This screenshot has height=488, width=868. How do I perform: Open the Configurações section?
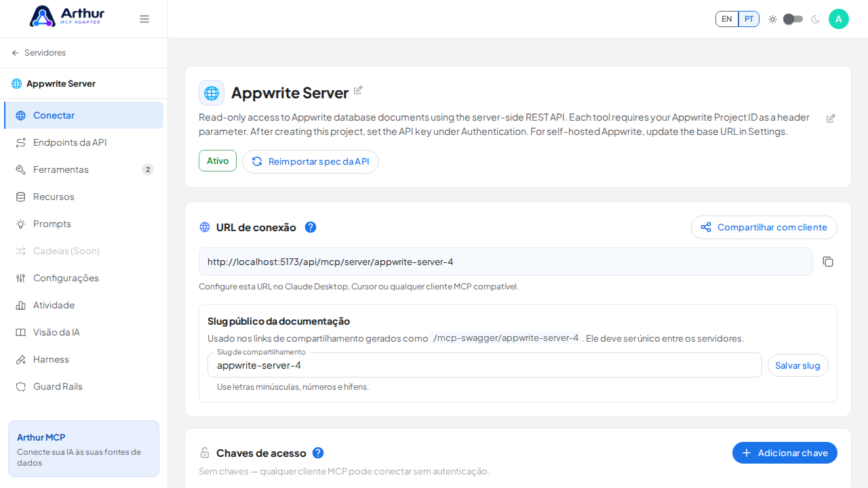[x=83, y=278]
